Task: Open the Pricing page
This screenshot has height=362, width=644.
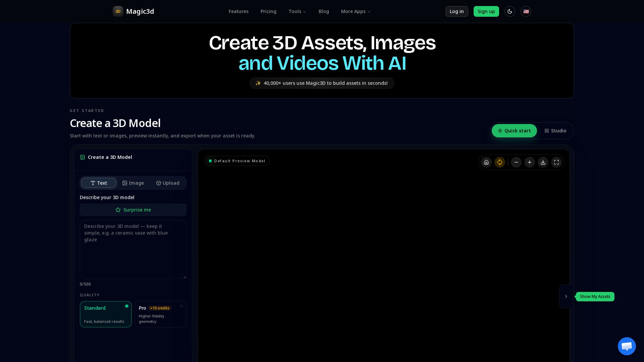Action: (x=268, y=11)
